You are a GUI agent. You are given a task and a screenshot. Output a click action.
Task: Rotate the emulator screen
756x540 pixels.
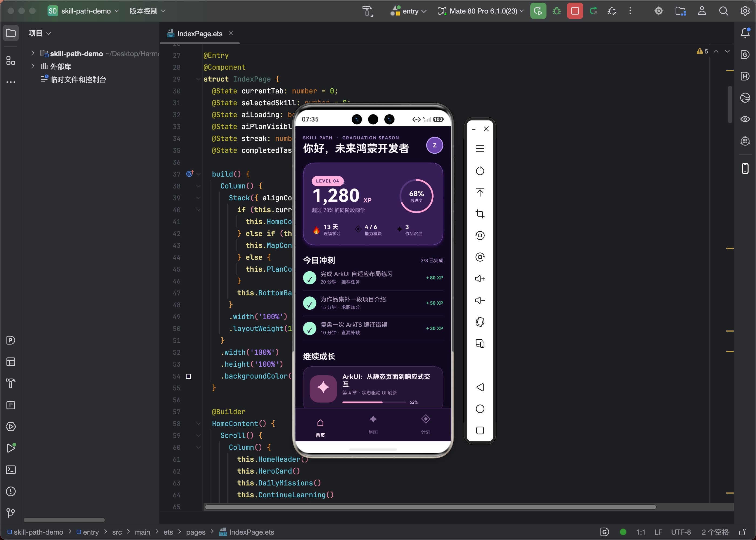point(480,322)
